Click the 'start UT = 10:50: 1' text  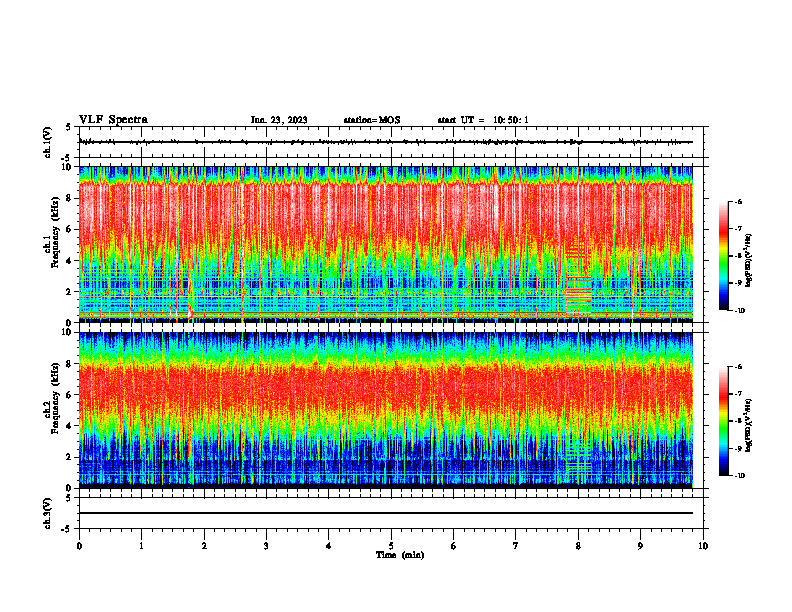coord(483,120)
